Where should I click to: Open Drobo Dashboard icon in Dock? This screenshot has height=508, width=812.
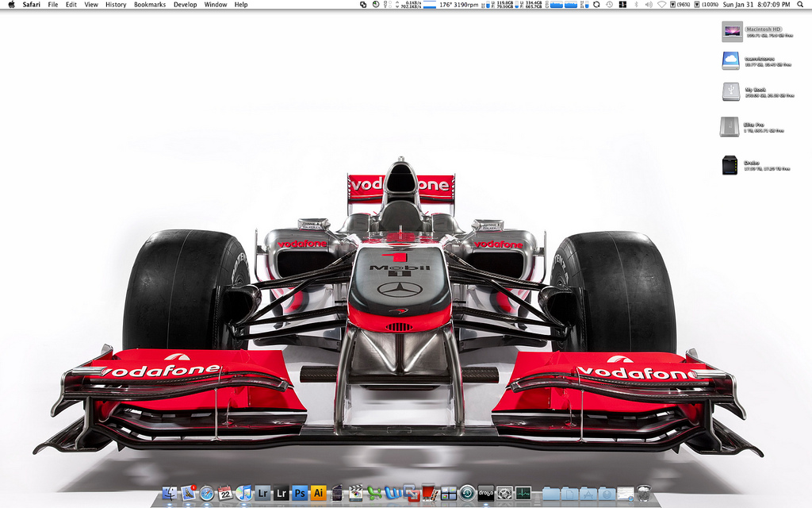[x=486, y=493]
